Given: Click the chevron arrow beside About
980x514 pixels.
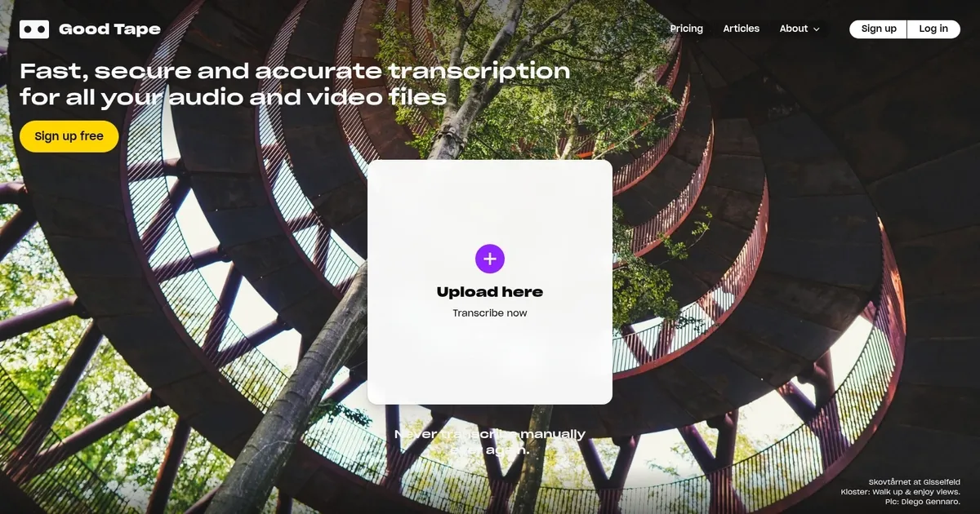Looking at the screenshot, I should tap(816, 29).
